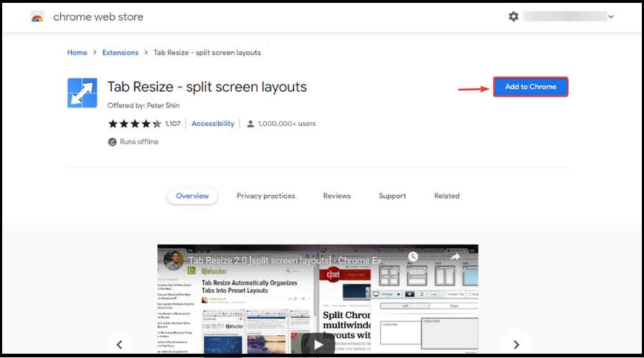Click the '1,000,000+ users' text
The image size is (644, 358).
pos(287,124)
